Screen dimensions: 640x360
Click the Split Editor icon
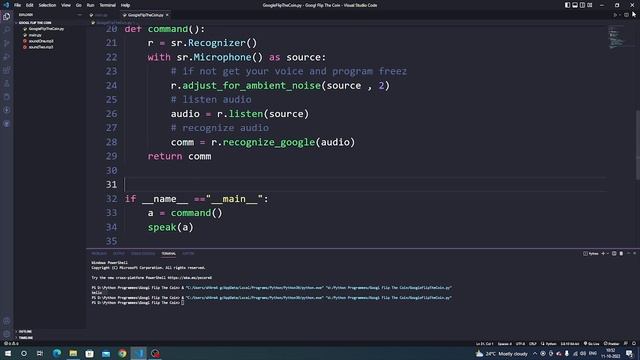pos(626,15)
